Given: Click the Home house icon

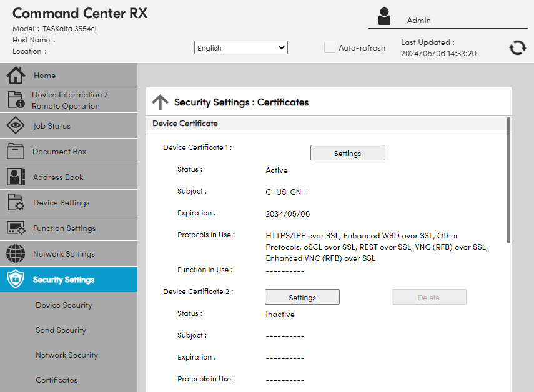Looking at the screenshot, I should tap(16, 75).
